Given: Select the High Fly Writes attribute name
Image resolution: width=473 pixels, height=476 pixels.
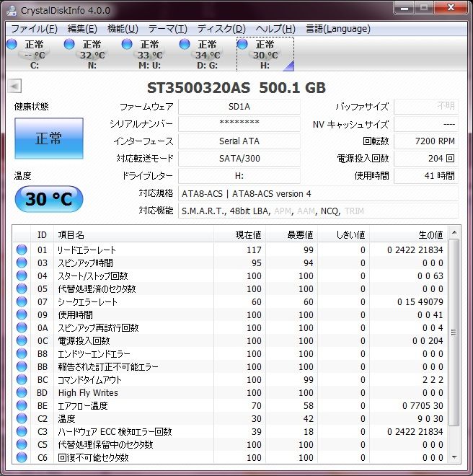Looking at the screenshot, I should coord(88,393).
